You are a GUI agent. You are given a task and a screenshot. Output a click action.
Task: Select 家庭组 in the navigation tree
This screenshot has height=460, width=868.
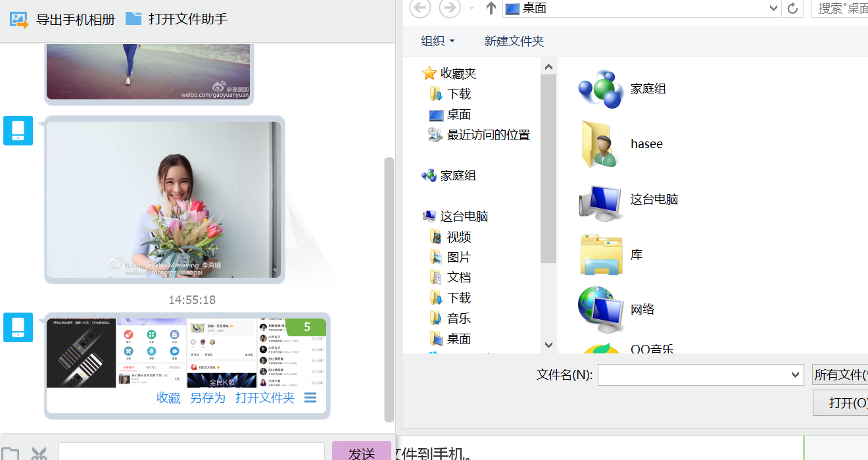(x=450, y=176)
